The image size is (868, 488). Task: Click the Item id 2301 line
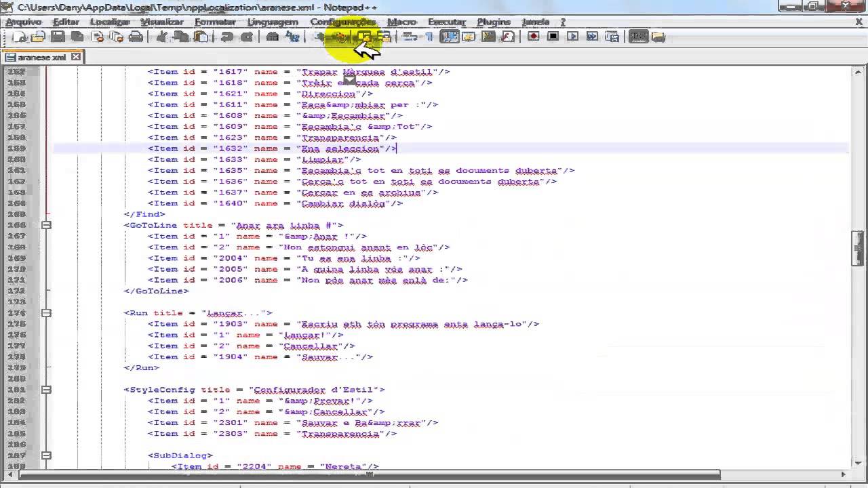[x=293, y=422]
